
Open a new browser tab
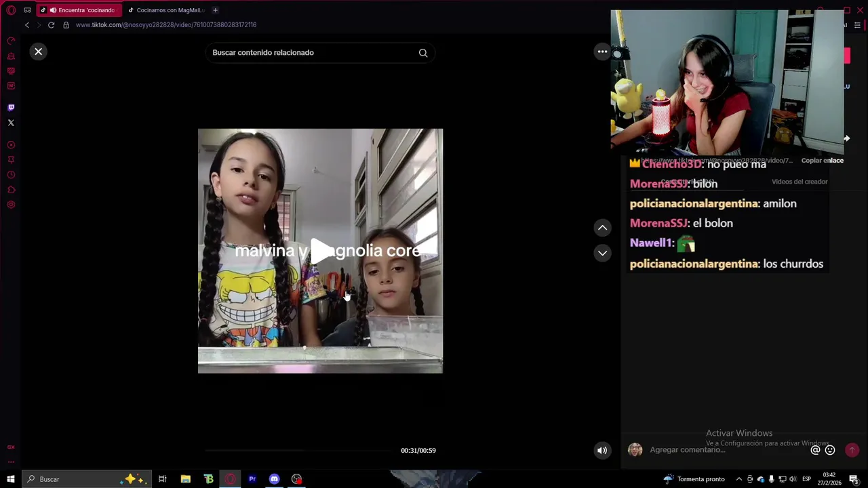[215, 10]
